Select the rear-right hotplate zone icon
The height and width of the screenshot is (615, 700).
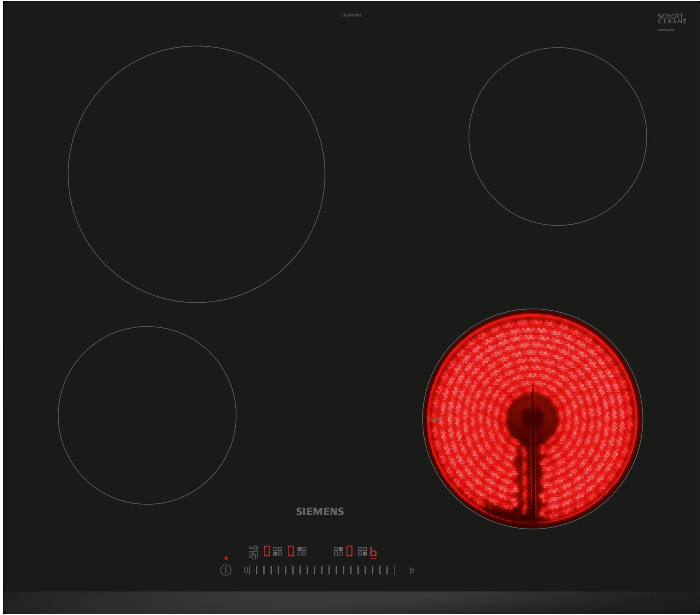(338, 551)
